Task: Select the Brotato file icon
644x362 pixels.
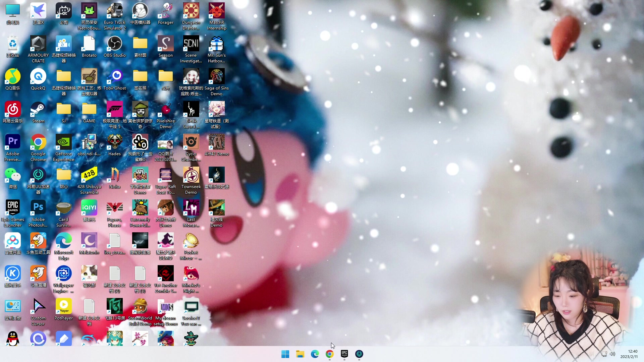Action: pos(89,47)
